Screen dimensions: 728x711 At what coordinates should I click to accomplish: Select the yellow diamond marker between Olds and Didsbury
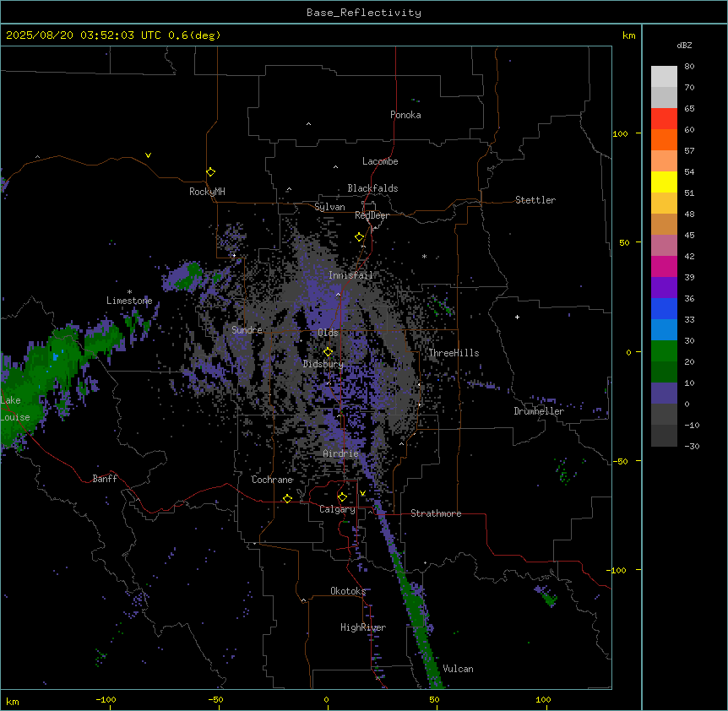[x=329, y=352]
